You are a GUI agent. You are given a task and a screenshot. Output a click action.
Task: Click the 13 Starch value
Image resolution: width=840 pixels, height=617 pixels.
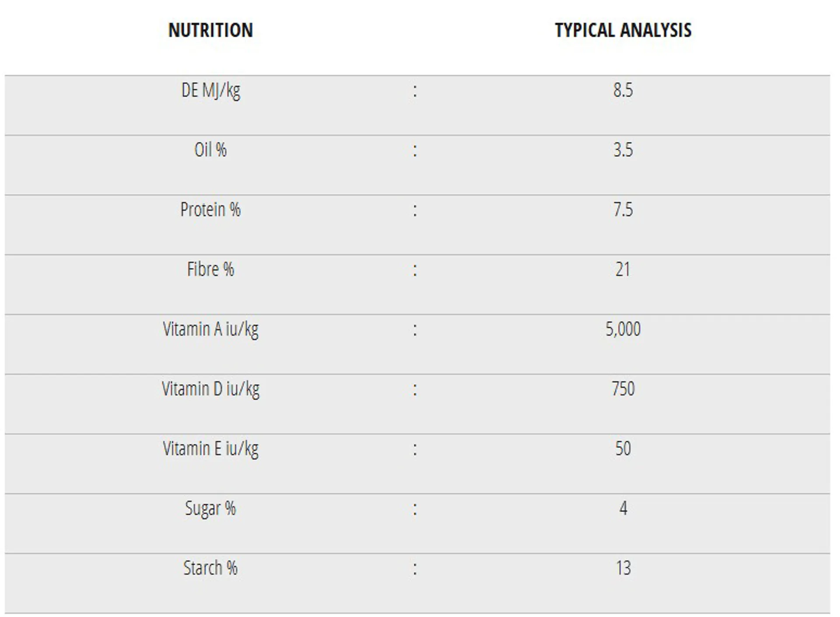pos(623,568)
